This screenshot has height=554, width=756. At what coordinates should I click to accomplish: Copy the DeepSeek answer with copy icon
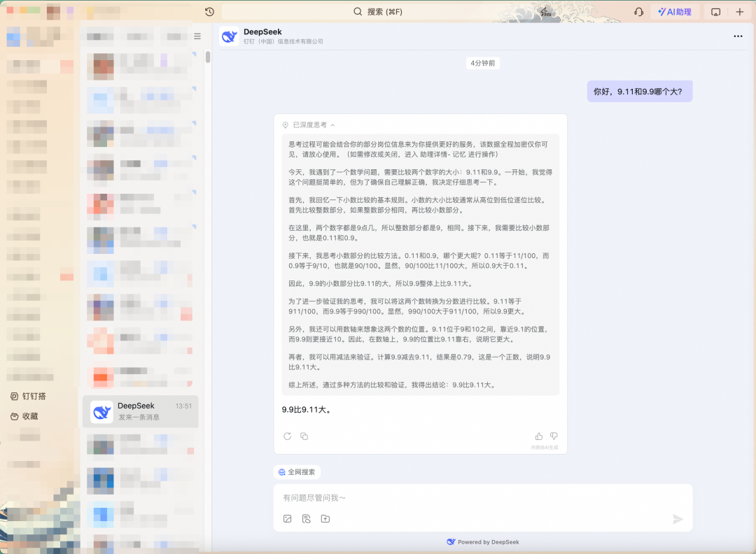click(x=304, y=436)
